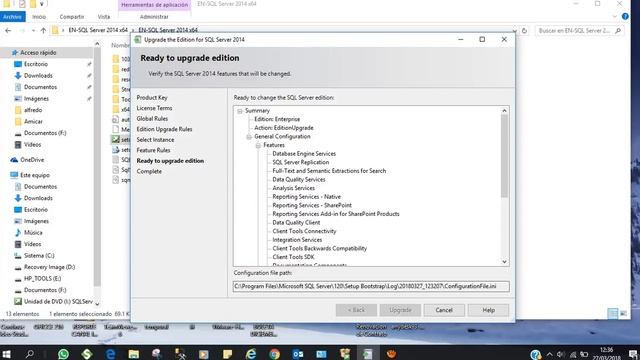Click the Help button in dialog
The image size is (640, 360).
[489, 310]
